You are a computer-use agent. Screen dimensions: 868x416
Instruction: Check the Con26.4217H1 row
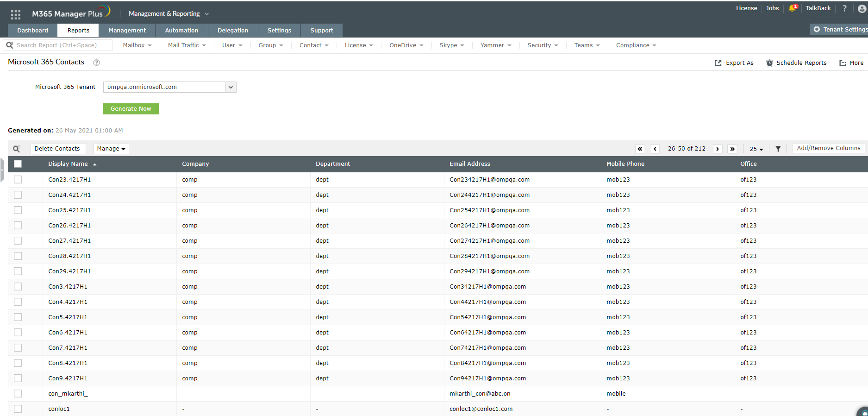(x=18, y=226)
